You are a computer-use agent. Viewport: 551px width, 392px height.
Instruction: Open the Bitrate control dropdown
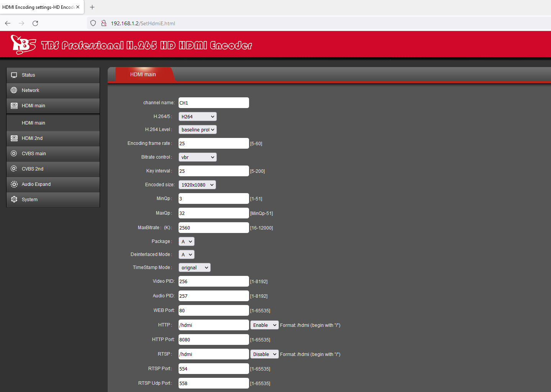coord(198,157)
